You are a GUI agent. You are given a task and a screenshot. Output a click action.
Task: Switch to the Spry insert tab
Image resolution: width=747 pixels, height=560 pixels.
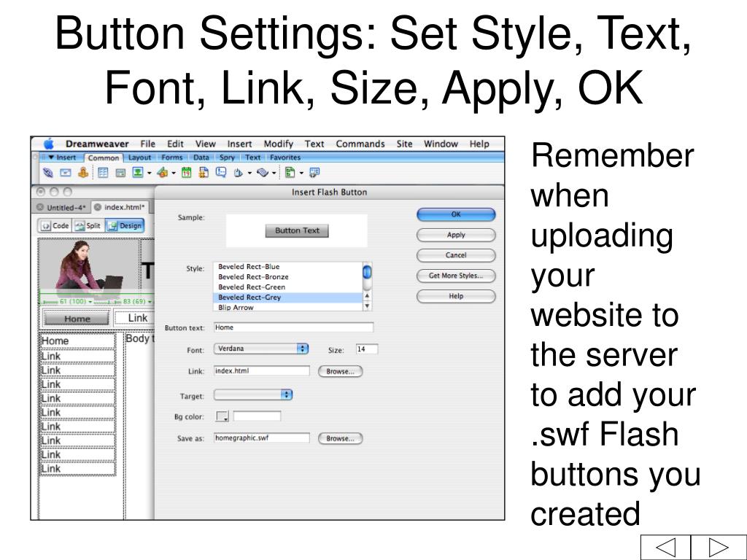227,157
